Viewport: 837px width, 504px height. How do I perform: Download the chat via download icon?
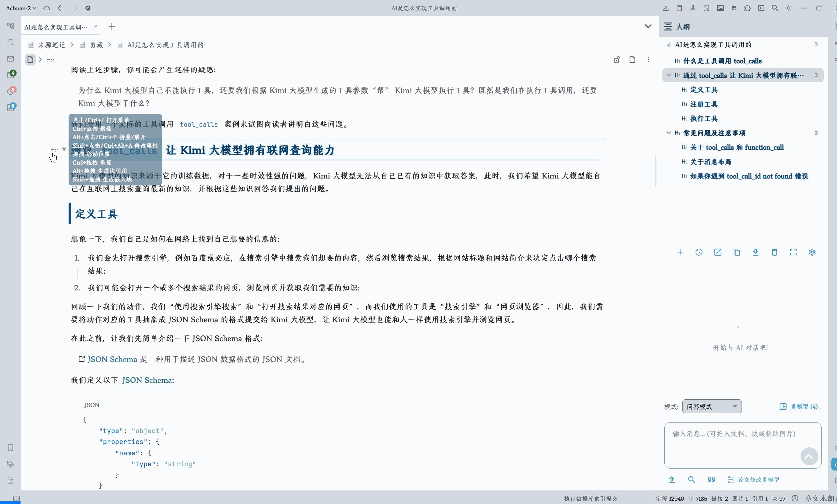(x=755, y=252)
